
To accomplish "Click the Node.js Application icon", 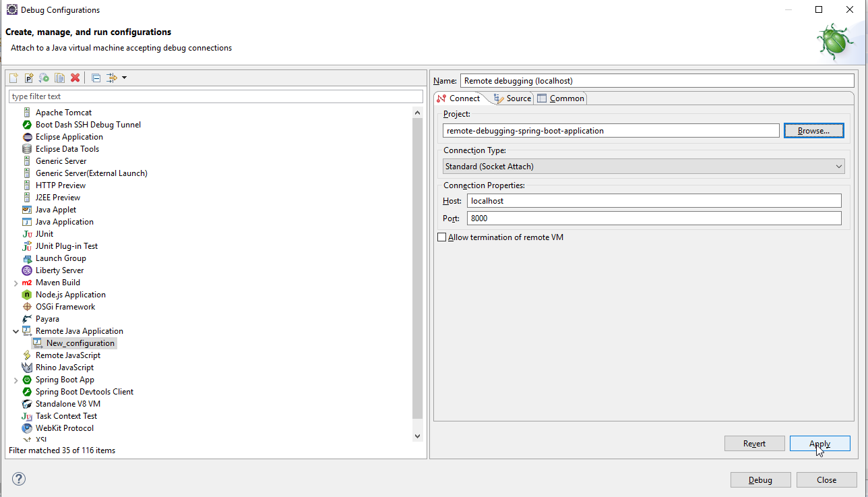I will point(27,295).
